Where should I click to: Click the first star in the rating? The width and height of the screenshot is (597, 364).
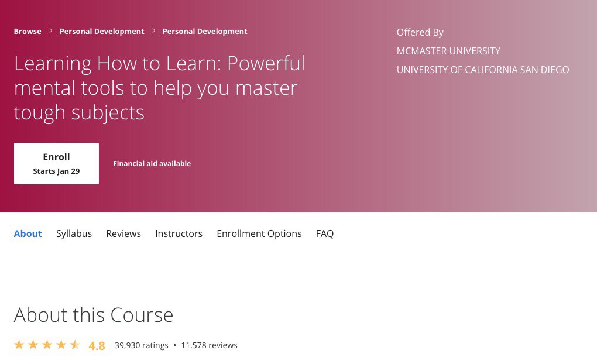19,345
